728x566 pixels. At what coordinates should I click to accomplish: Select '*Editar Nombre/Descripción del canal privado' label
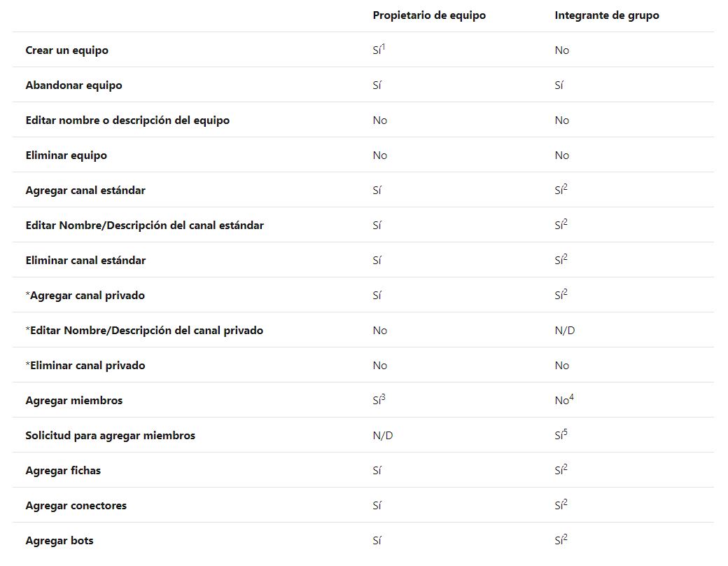144,331
